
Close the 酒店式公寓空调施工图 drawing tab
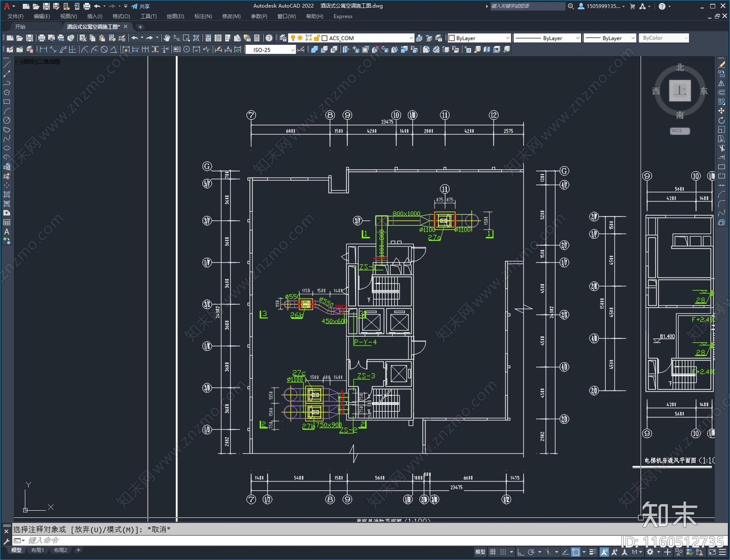[126, 26]
